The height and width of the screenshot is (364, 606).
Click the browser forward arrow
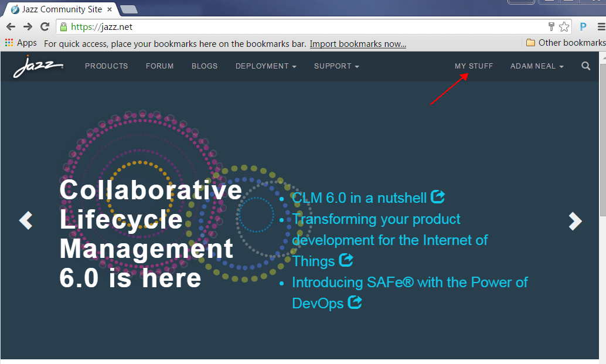pos(28,26)
